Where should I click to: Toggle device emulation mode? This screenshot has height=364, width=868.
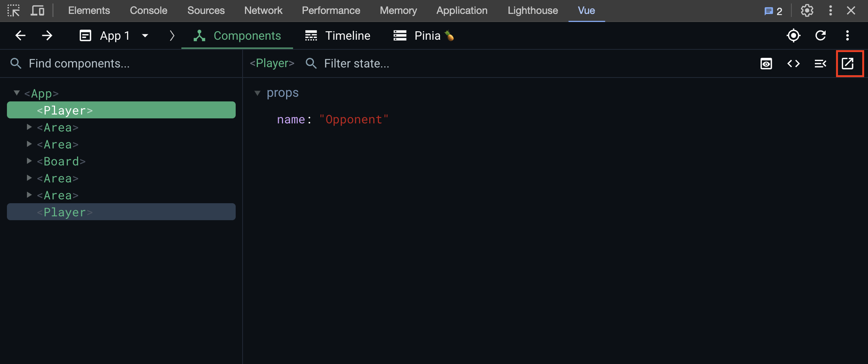pyautogui.click(x=37, y=10)
